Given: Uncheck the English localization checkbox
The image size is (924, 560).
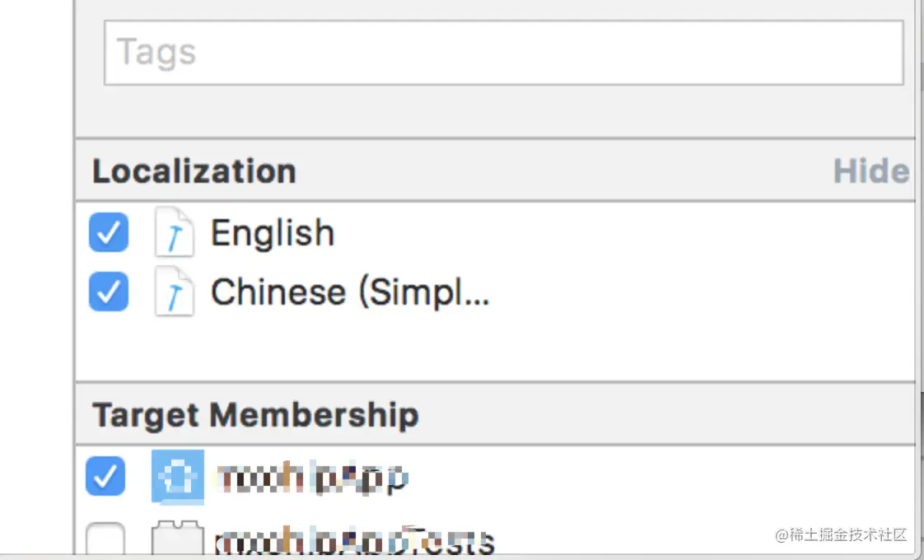Looking at the screenshot, I should pos(109,233).
